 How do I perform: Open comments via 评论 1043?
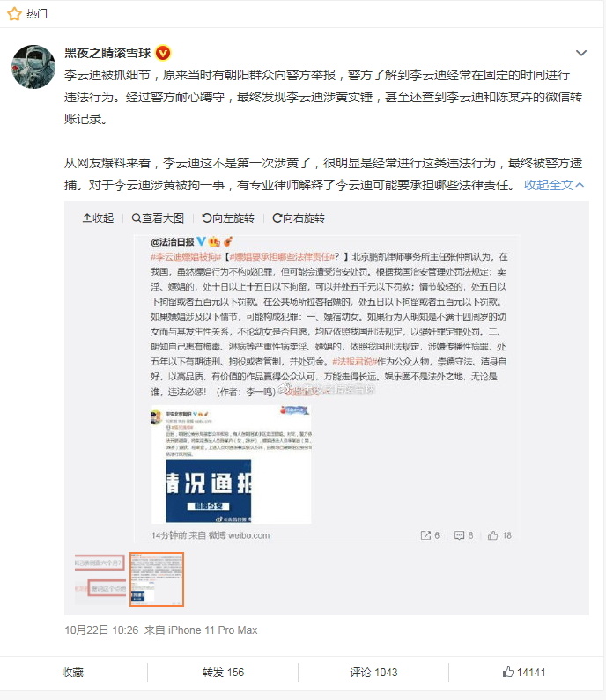(373, 673)
